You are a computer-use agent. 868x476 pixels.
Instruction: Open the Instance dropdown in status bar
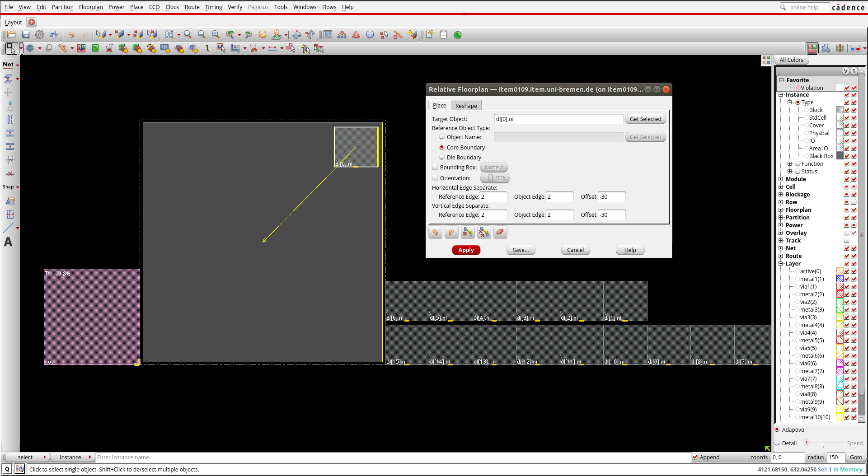(72, 457)
